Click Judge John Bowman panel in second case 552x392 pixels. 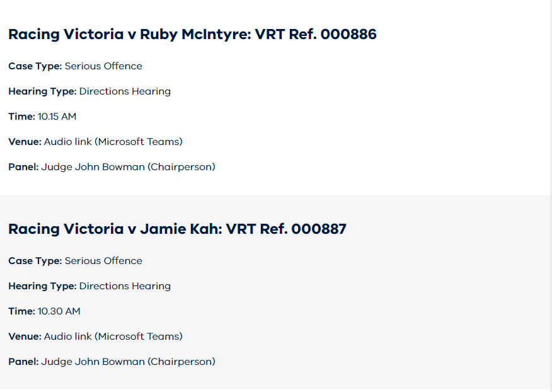tap(128, 362)
